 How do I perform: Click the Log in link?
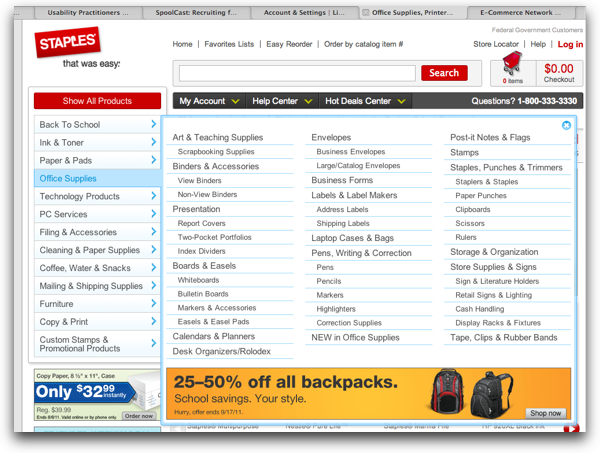pos(570,44)
